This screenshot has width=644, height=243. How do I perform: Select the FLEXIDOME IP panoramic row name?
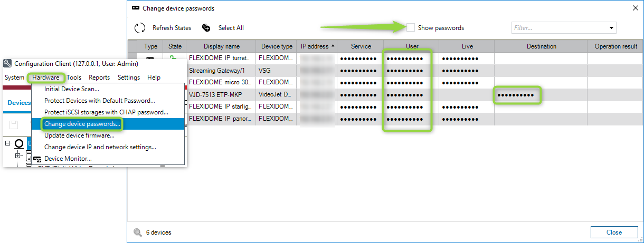221,119
